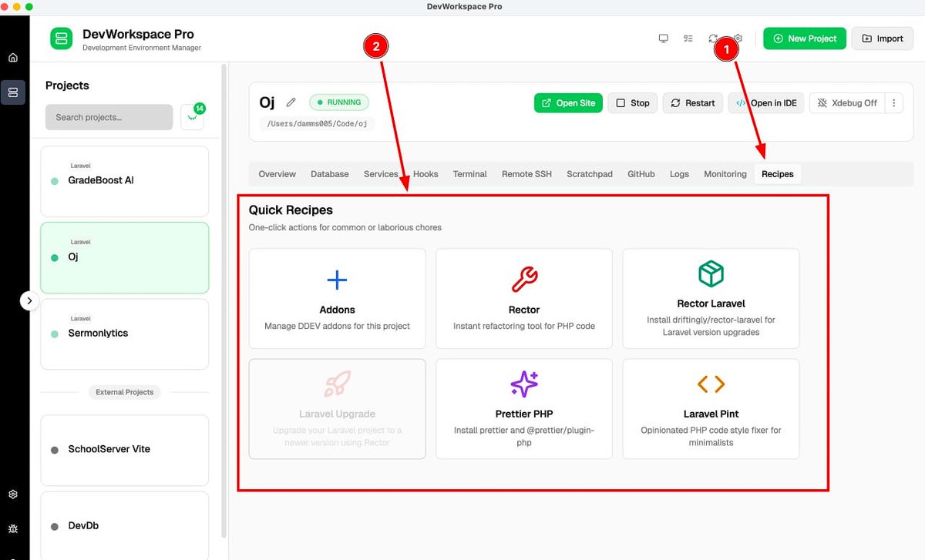The image size is (925, 560).
Task: Open settings gear at sidebar bottom
Action: point(12,495)
